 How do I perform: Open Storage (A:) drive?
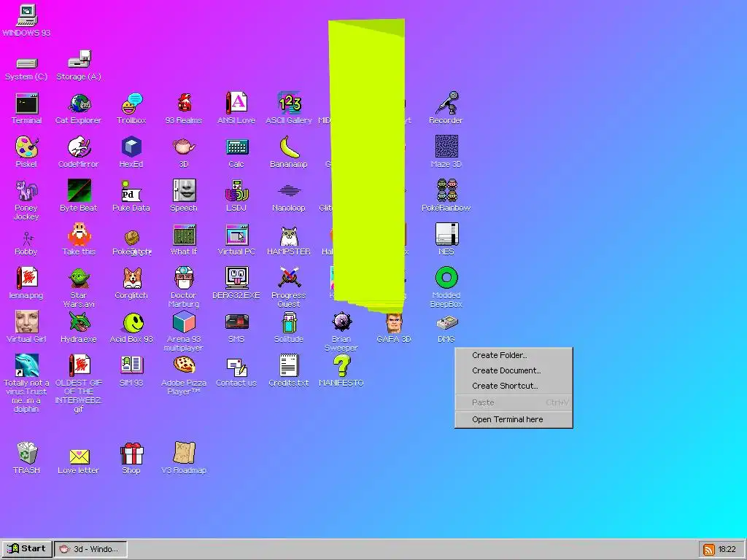[79, 60]
